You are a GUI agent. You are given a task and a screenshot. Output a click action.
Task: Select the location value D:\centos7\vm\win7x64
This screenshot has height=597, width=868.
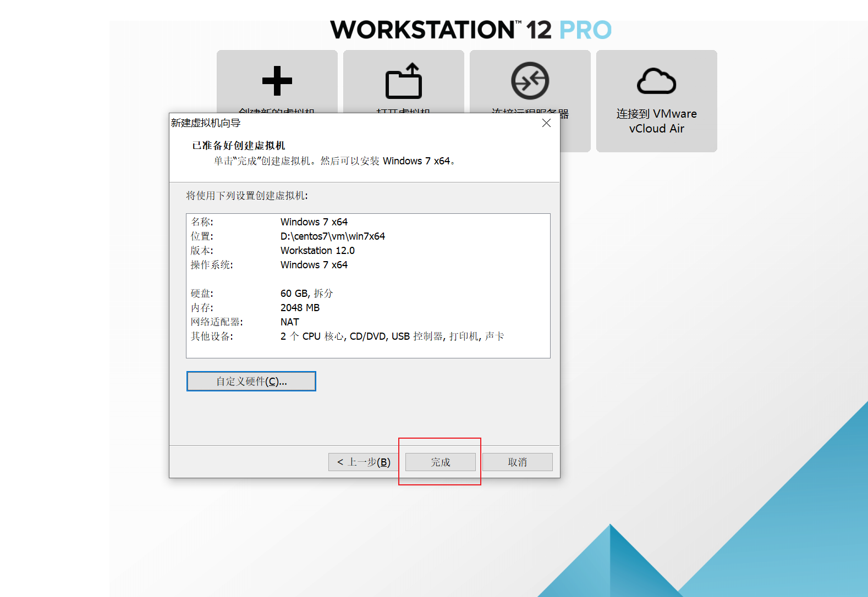click(x=333, y=236)
